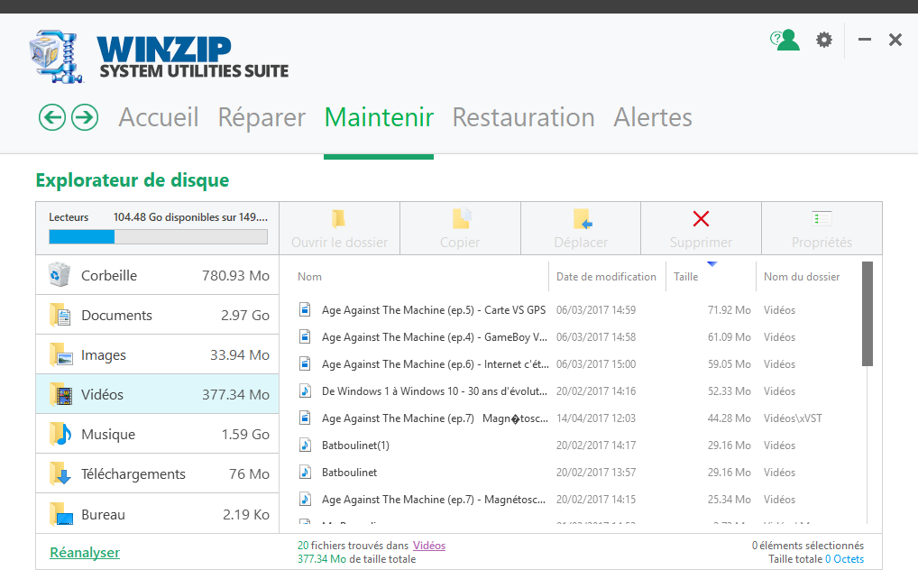918x588 pixels.
Task: Click the Propriétés toolbar icon
Action: [822, 217]
